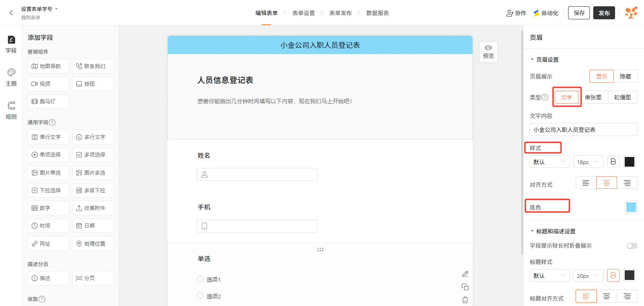Screen dimensions: 644x306
Task: Add a 单项选择 single choice field
Action: [x=48, y=154]
